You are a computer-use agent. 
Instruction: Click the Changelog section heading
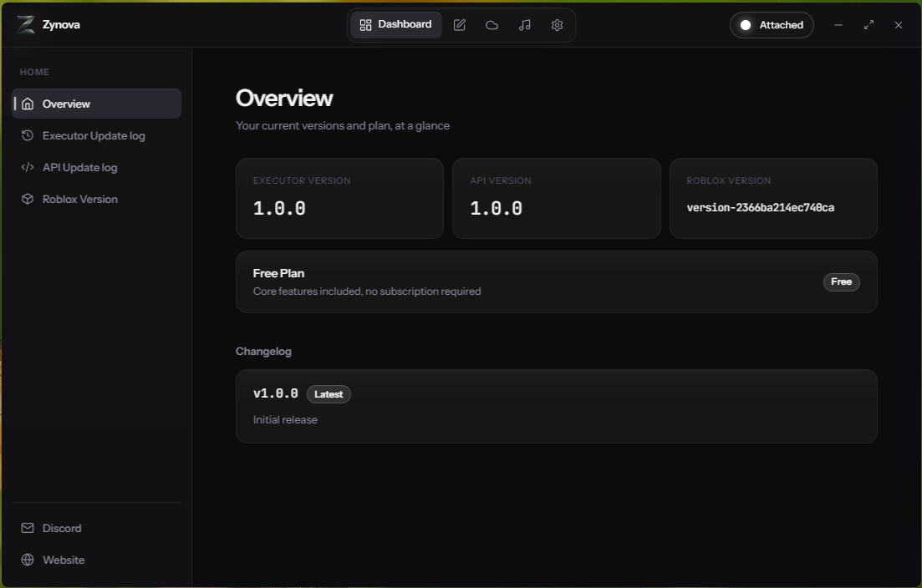tap(263, 352)
